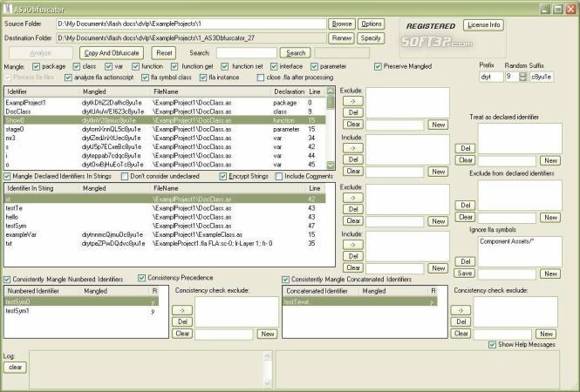Click the Log area scroll-up arrow
Screen dimensions: 580x392
pos(267,356)
